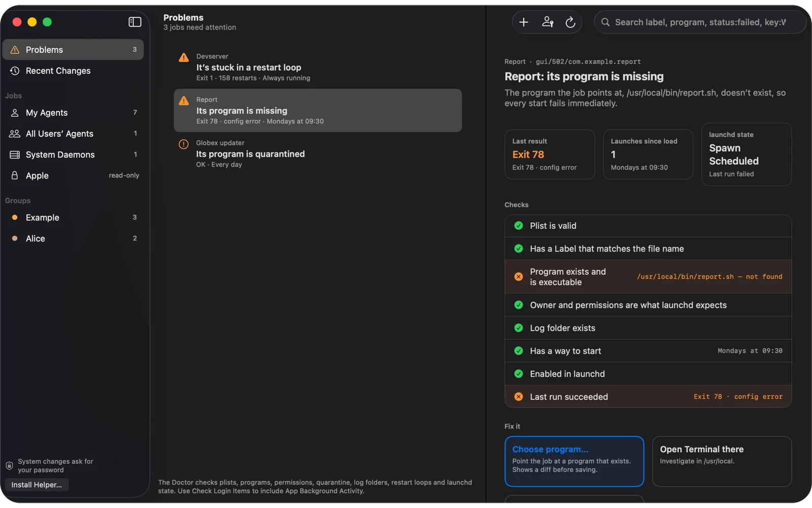812x508 pixels.
Task: Click the green check for Has a way to start
Action: [x=519, y=351]
